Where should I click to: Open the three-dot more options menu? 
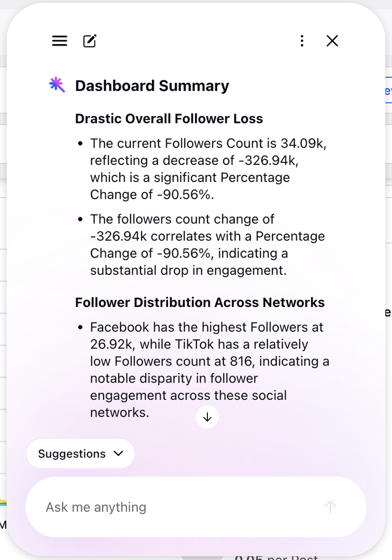[302, 41]
